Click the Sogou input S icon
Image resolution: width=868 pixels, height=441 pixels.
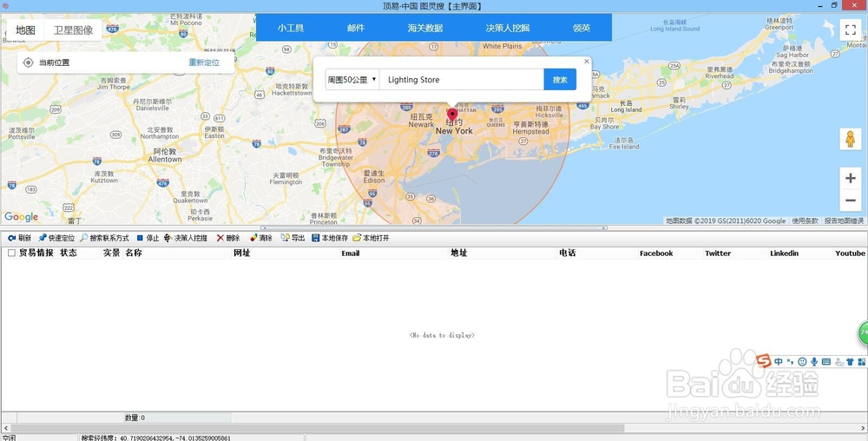click(764, 361)
